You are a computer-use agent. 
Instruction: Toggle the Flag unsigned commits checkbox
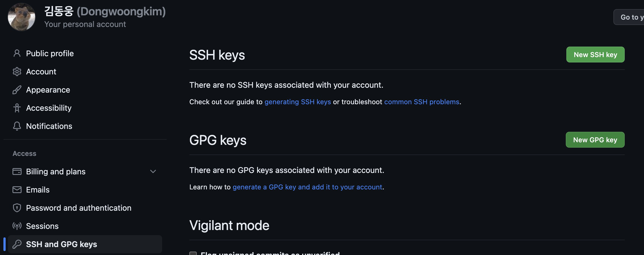pos(193,253)
